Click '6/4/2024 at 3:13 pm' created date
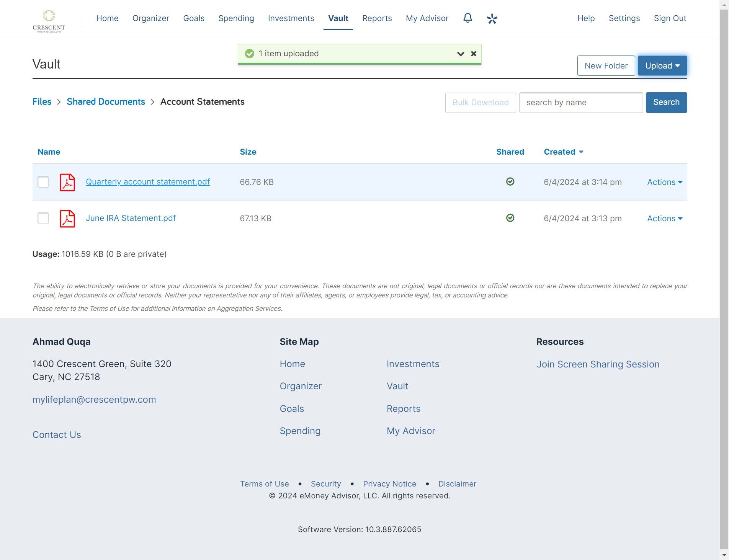 point(582,219)
